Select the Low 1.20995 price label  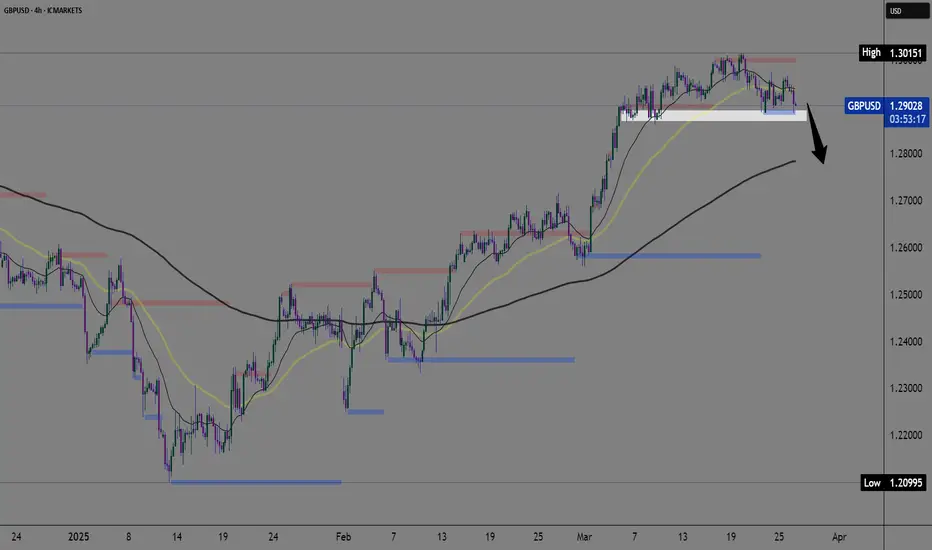click(x=893, y=482)
